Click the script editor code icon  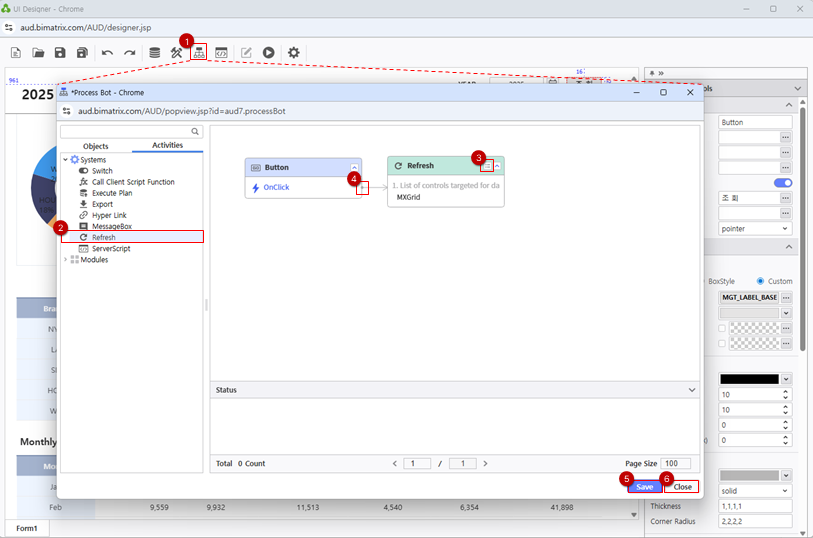tap(221, 52)
